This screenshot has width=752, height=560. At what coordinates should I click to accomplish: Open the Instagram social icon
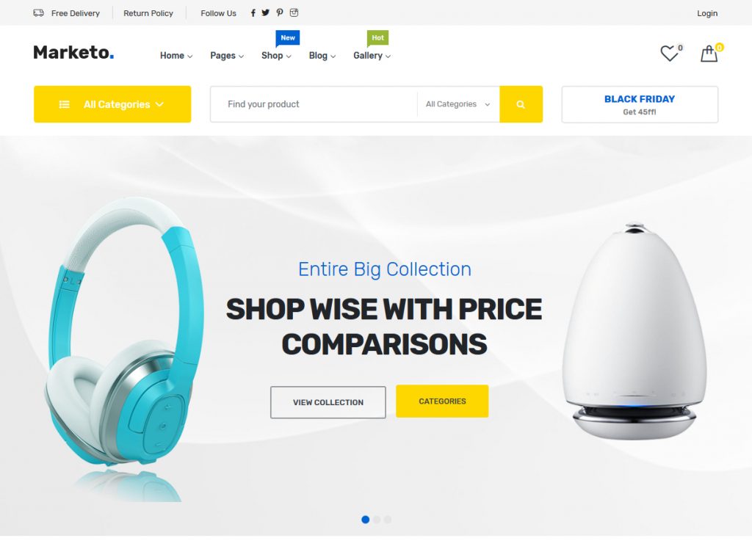pos(294,13)
